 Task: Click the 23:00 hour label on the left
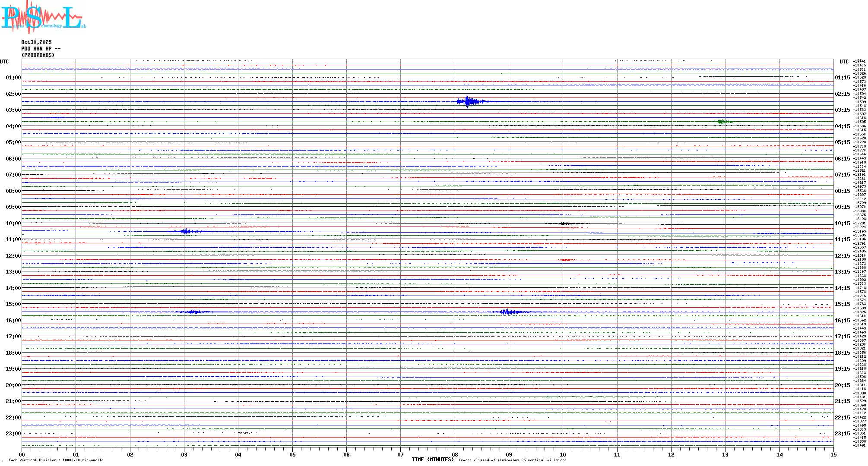13,434
